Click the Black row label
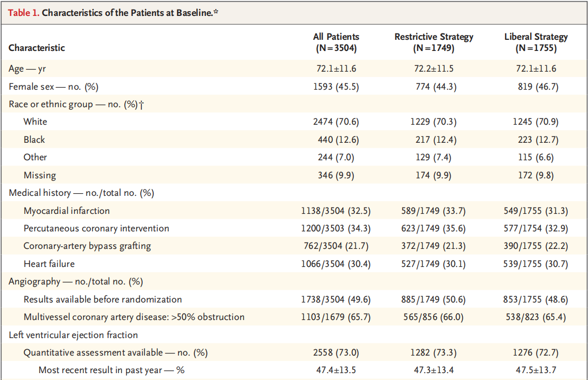The height and width of the screenshot is (380, 588). pyautogui.click(x=34, y=140)
